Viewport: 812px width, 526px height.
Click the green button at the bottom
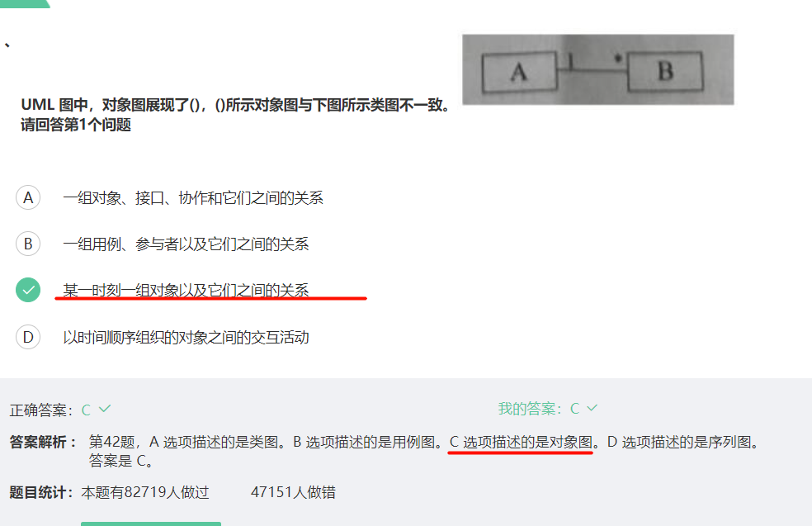coord(151,524)
